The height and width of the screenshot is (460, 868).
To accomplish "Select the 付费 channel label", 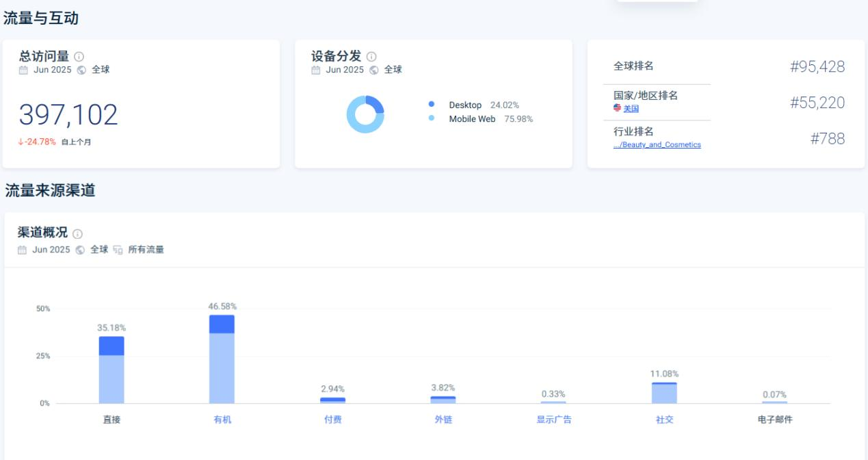I will [332, 420].
